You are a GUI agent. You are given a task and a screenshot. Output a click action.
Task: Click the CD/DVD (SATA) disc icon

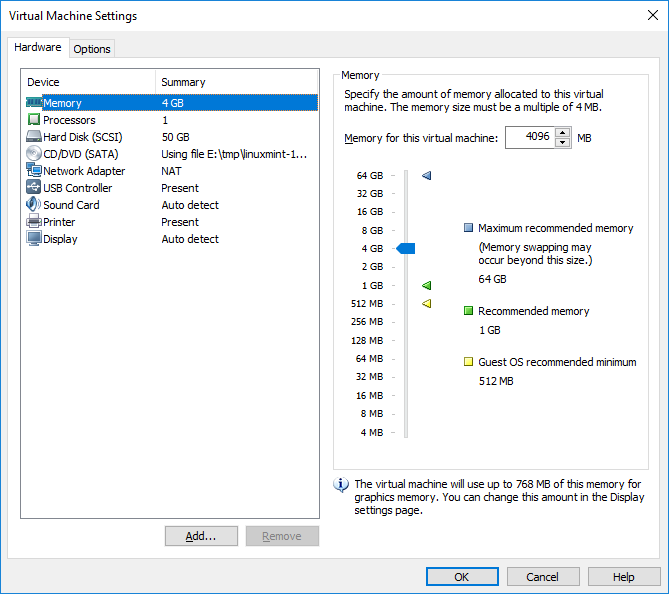(x=34, y=154)
